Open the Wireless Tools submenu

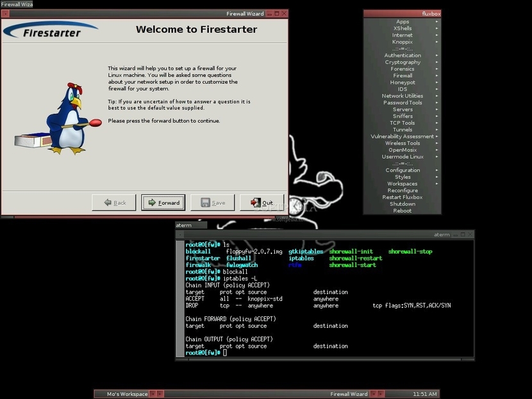coord(403,143)
